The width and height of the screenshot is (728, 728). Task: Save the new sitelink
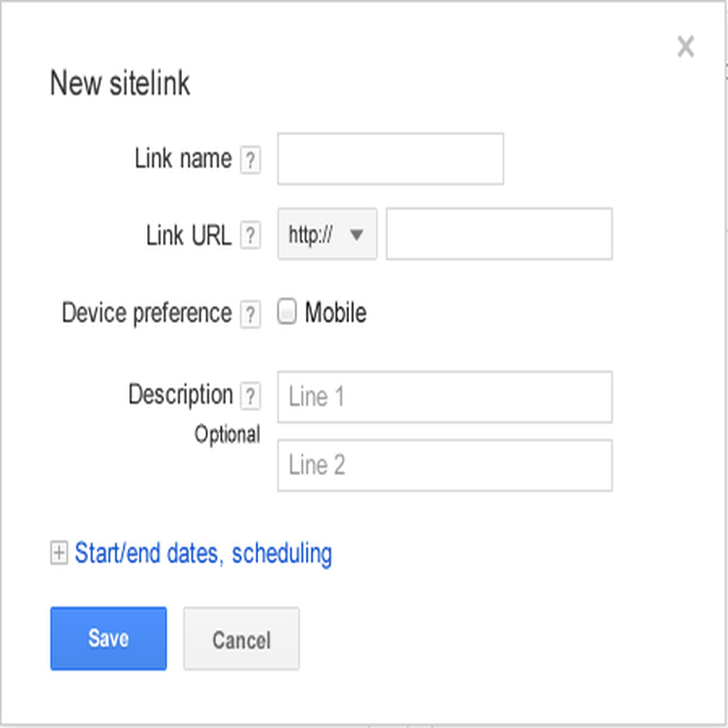click(109, 638)
